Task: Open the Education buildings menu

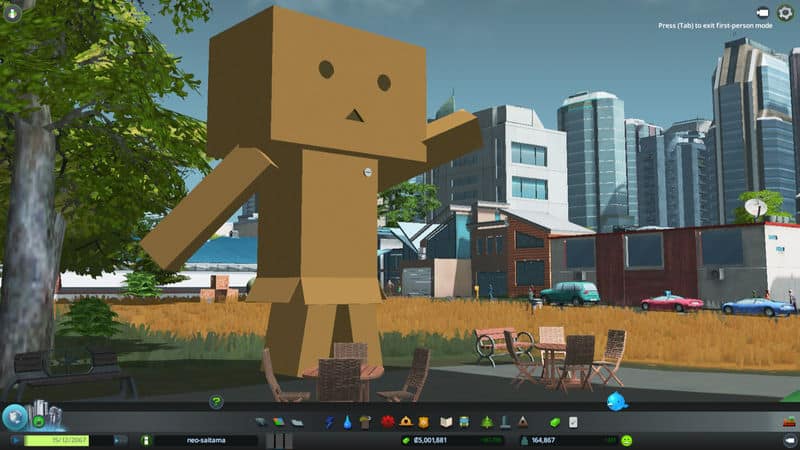Action: (x=448, y=422)
